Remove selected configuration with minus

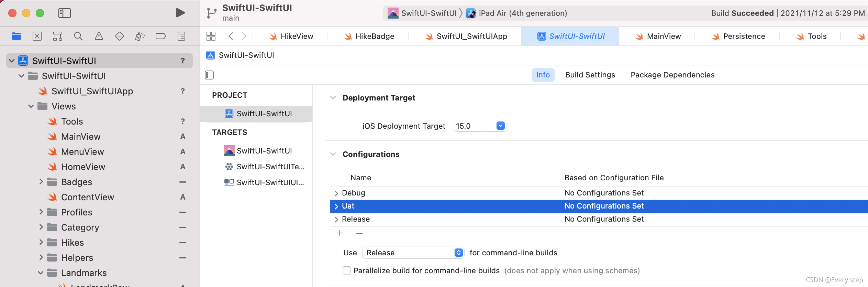pos(359,233)
